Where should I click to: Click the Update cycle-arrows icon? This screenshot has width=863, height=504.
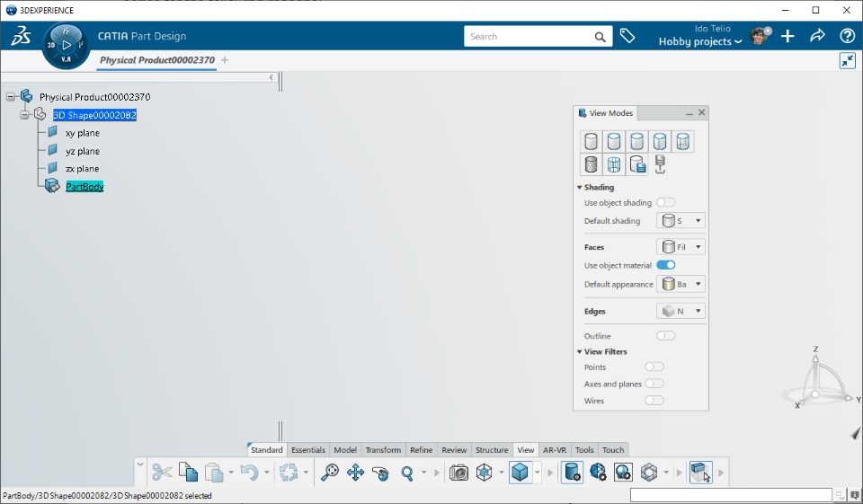pos(289,472)
